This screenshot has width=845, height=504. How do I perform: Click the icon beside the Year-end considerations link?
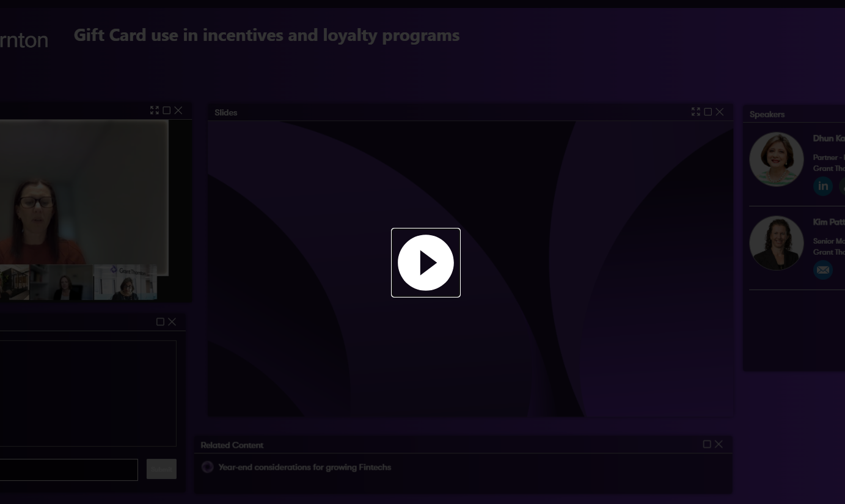click(x=208, y=467)
